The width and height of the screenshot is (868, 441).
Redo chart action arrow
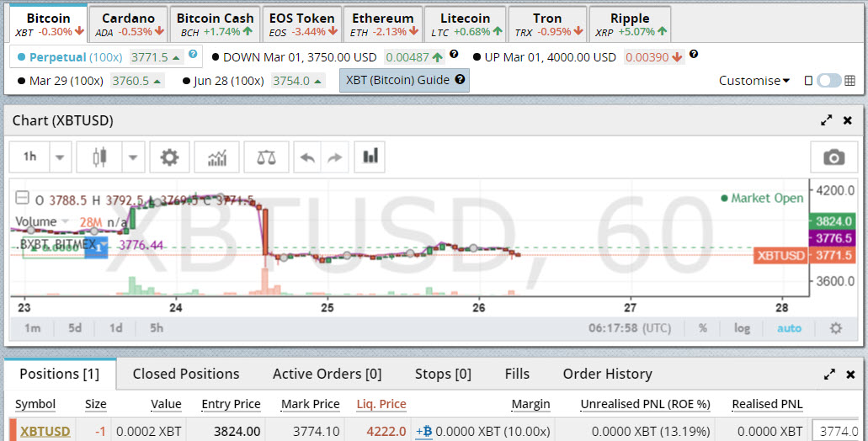click(x=335, y=157)
